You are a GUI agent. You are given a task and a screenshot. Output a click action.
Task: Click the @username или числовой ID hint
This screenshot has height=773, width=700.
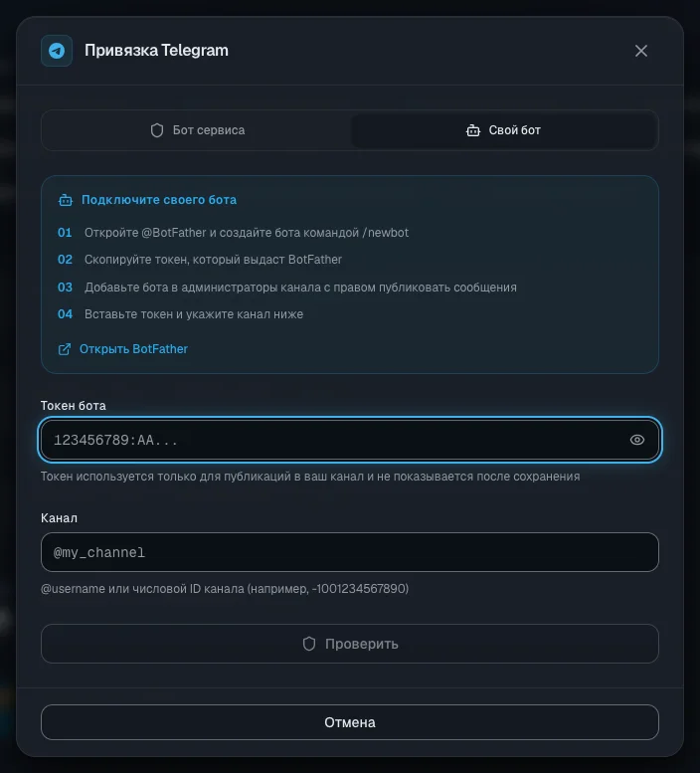[x=225, y=589]
